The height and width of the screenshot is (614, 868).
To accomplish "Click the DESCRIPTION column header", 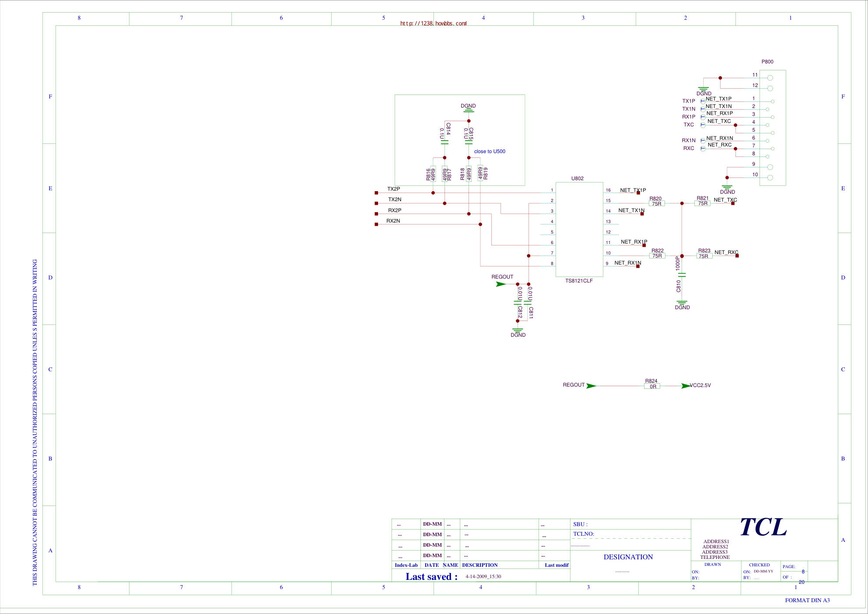I will point(480,565).
